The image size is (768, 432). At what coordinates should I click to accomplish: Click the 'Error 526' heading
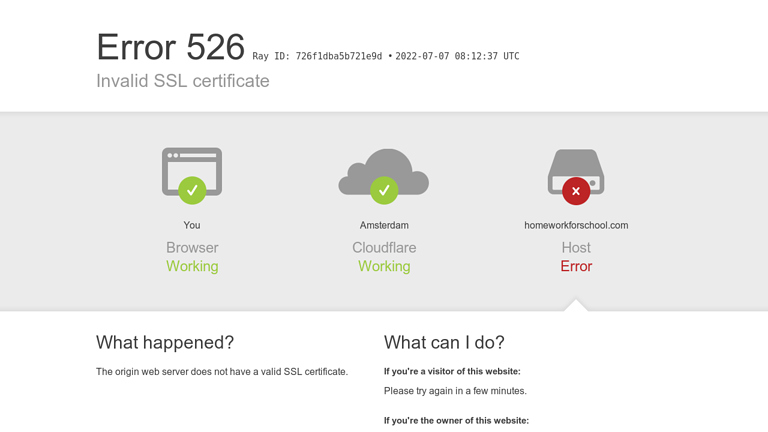coord(170,47)
